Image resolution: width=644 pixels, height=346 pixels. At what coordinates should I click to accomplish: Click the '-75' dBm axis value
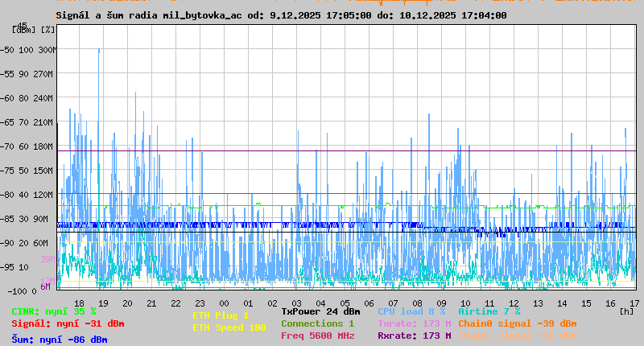[x=7, y=171]
